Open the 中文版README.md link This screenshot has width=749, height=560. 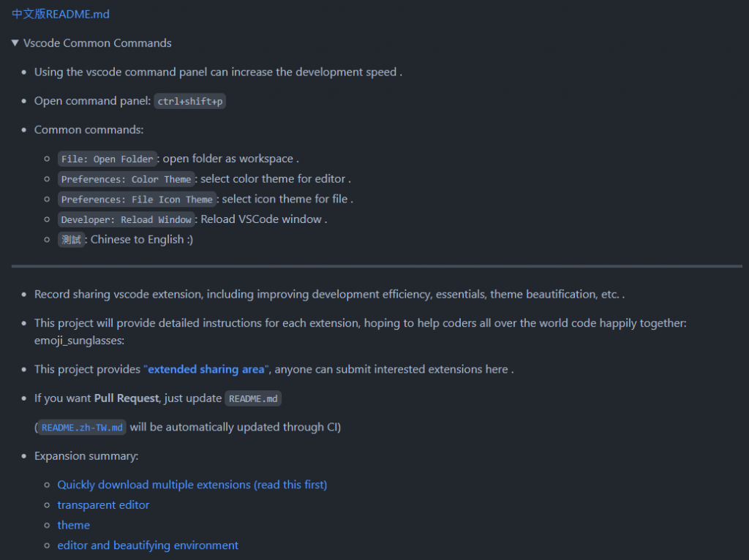pyautogui.click(x=61, y=15)
